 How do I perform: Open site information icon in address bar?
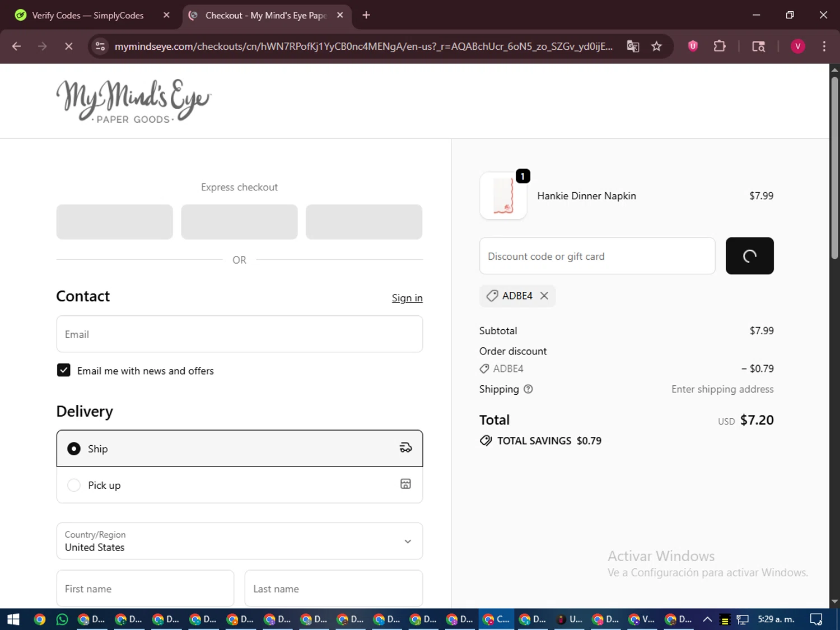100,46
